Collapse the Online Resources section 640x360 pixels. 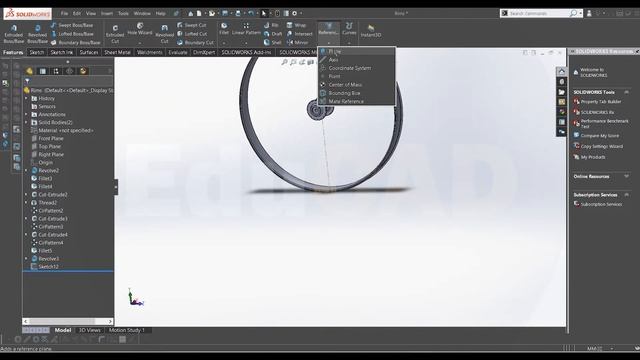click(x=627, y=176)
